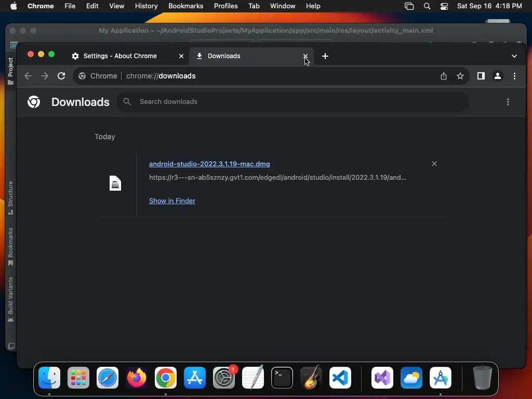Screen dimensions: 532x399
Task: Open Chrome's three-dot main menu
Action: pyautogui.click(x=514, y=76)
